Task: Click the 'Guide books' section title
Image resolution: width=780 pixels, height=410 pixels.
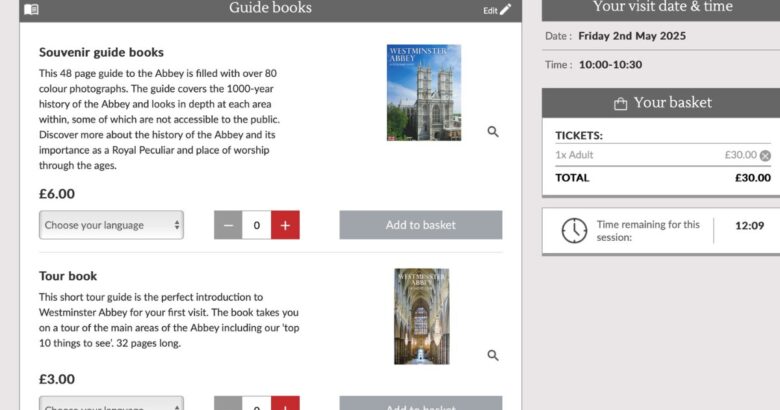Action: [271, 8]
